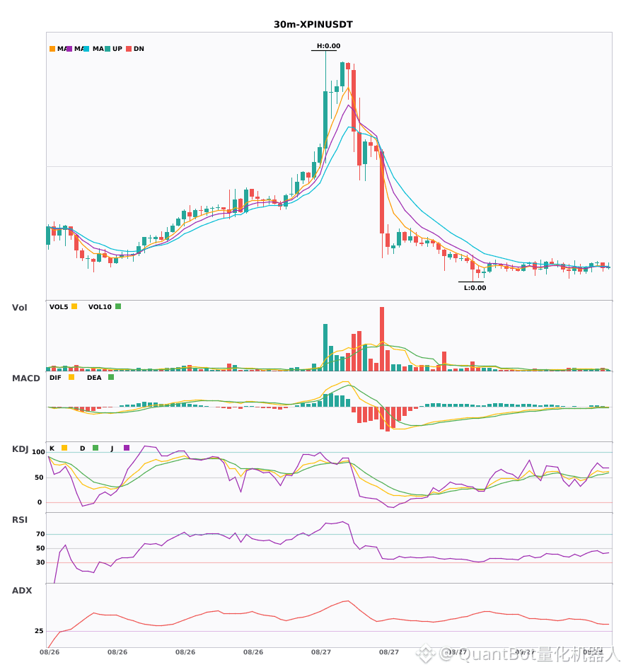Click the green VOL10 legend swatch
Screen dimensions: 626x672
click(118, 306)
